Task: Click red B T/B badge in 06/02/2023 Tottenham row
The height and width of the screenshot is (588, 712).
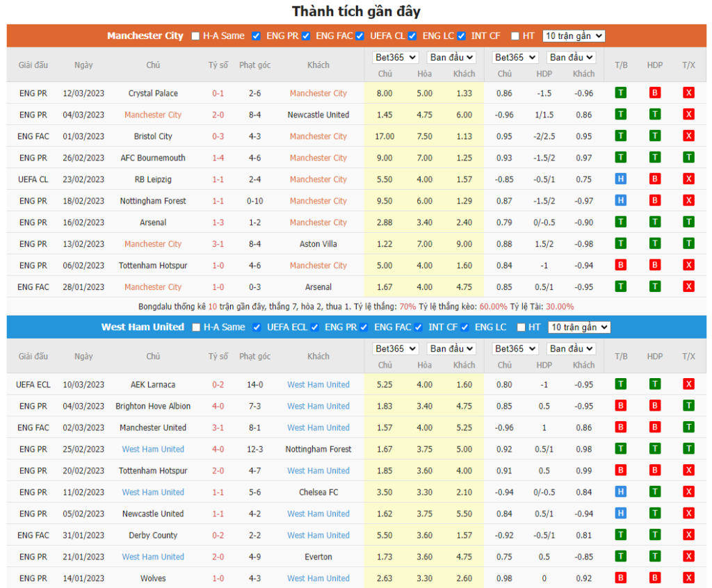Action: click(x=620, y=266)
